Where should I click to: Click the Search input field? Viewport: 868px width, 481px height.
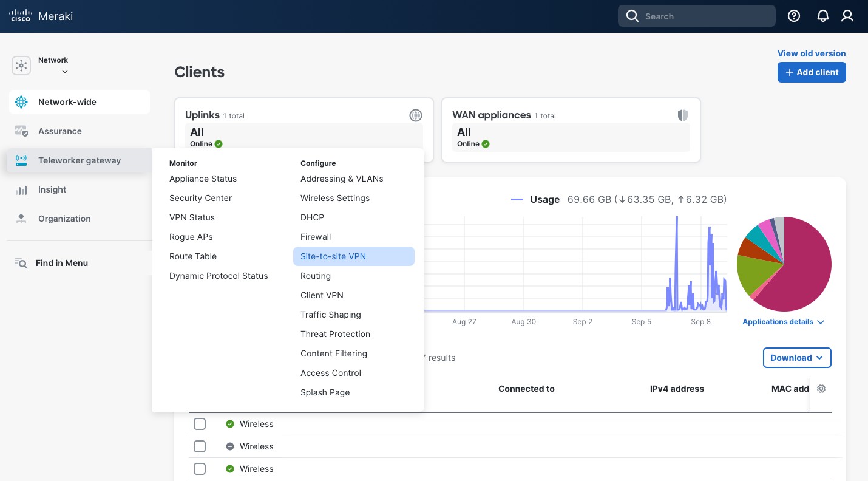tap(704, 16)
